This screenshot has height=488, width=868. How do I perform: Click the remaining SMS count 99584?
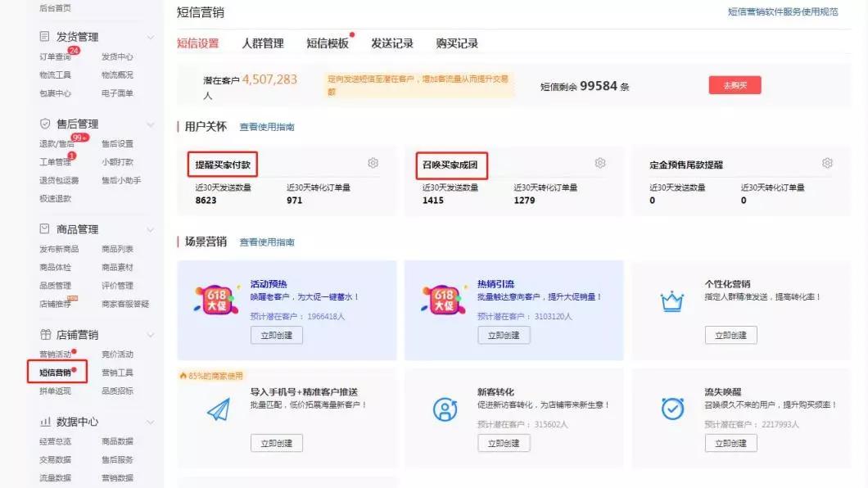pos(599,86)
